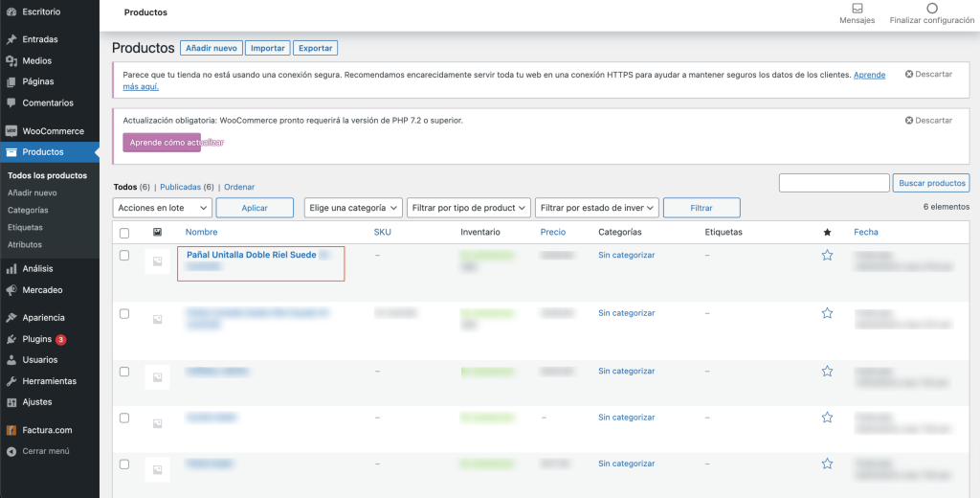980x498 pixels.
Task: Click the product search input field
Action: [835, 183]
